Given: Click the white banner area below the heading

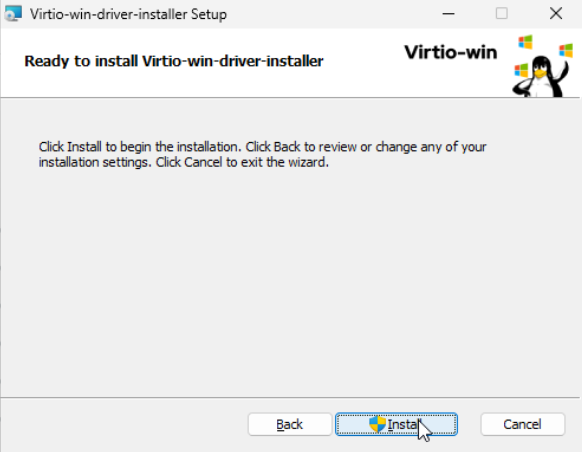Looking at the screenshot, I should pos(223,83).
